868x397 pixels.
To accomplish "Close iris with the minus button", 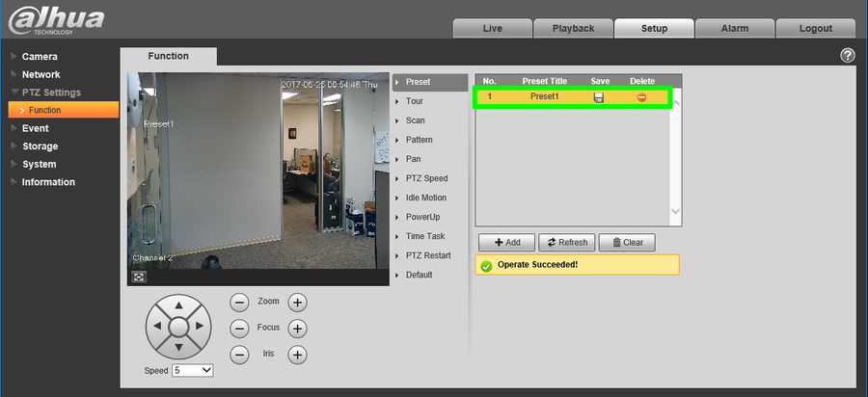I will [x=239, y=355].
